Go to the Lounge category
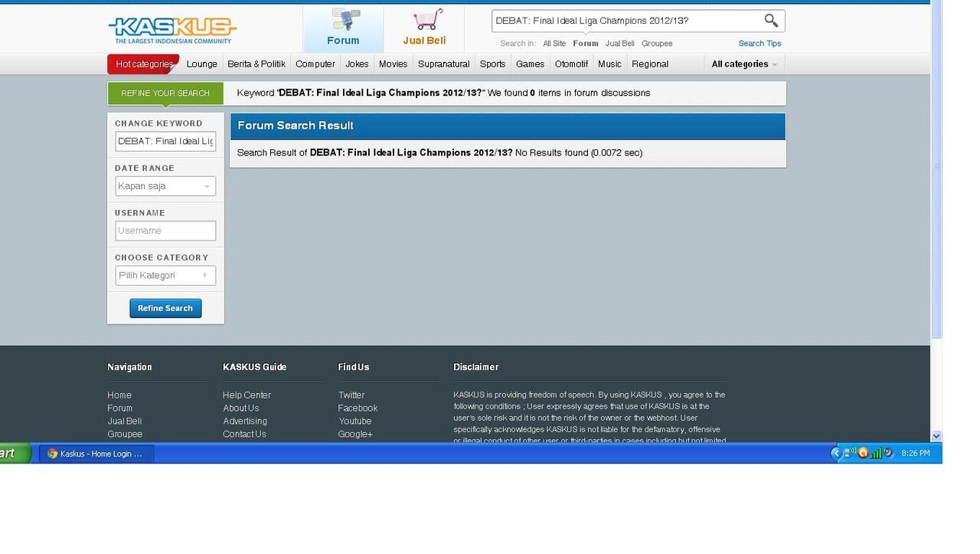The height and width of the screenshot is (554, 980). [202, 64]
